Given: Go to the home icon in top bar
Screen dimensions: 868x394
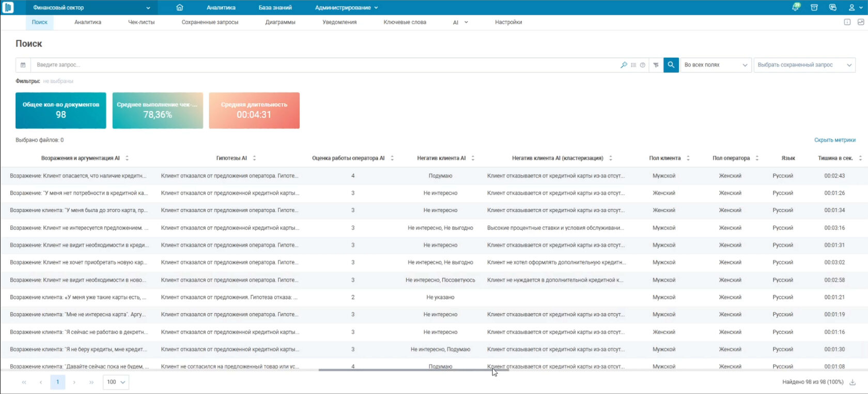Looking at the screenshot, I should (x=180, y=7).
